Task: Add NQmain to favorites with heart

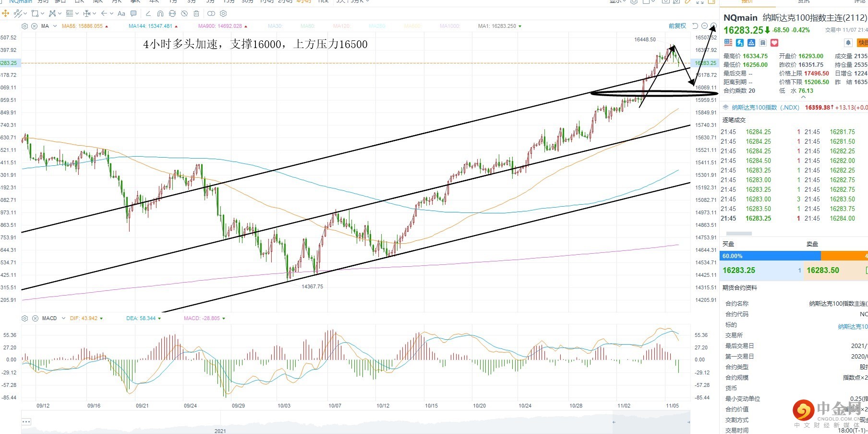Action: click(x=774, y=43)
